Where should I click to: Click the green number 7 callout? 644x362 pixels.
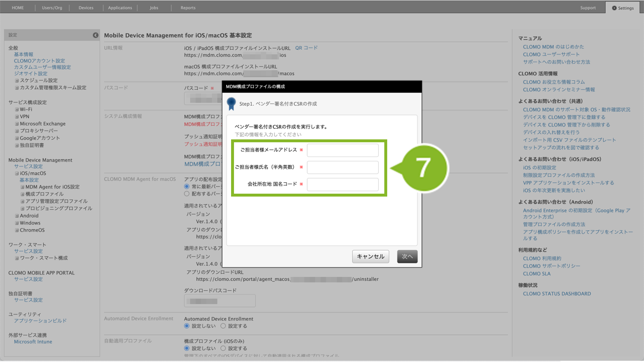(x=423, y=168)
